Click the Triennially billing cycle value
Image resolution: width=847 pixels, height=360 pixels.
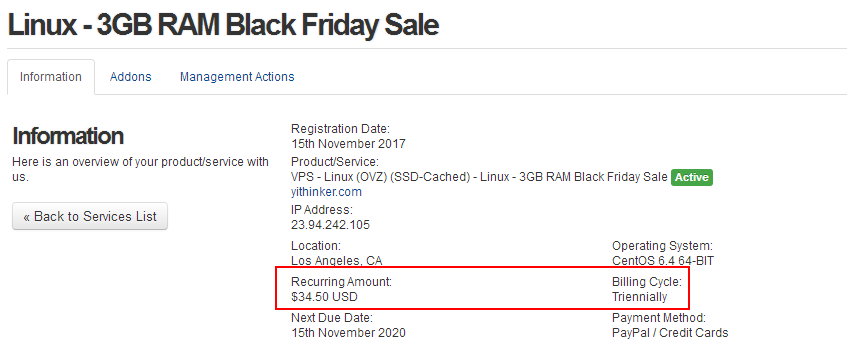pyautogui.click(x=640, y=297)
